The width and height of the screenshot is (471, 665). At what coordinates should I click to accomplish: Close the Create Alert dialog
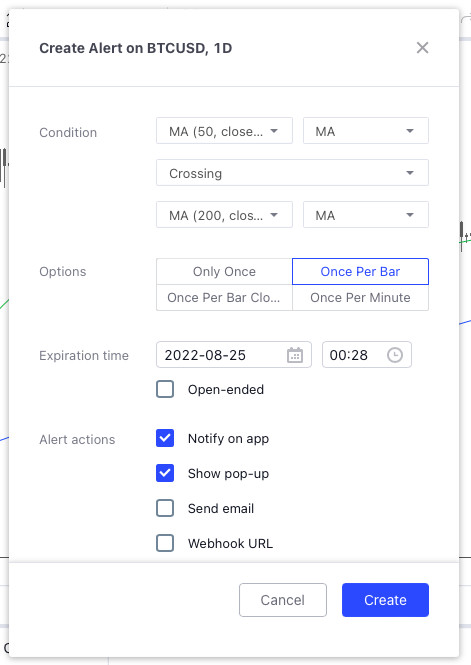tap(422, 48)
